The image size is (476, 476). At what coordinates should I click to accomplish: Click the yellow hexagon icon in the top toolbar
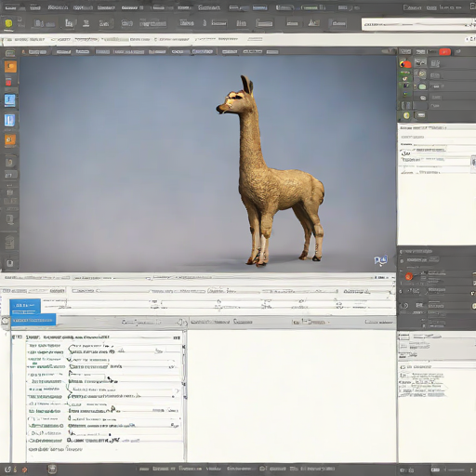tap(8, 23)
